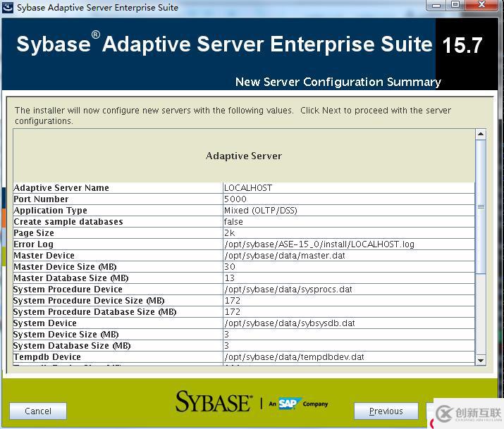Select the Page Size 2k value

(x=230, y=232)
